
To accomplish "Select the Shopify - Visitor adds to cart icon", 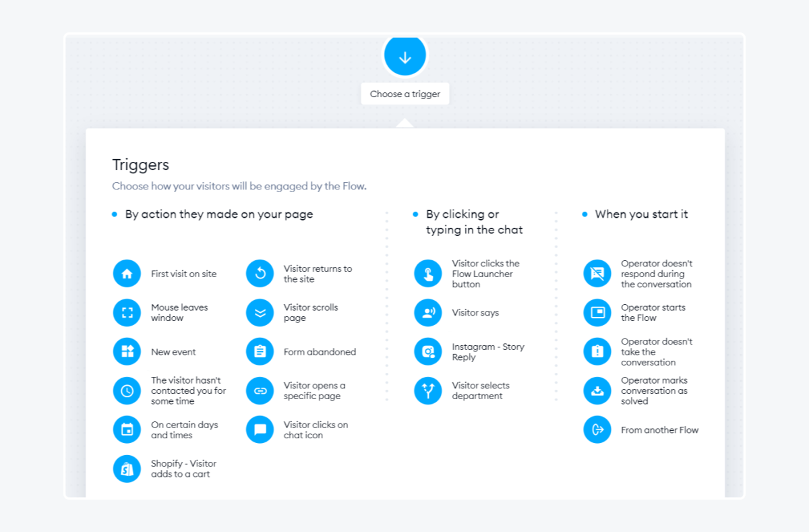I will (x=127, y=469).
